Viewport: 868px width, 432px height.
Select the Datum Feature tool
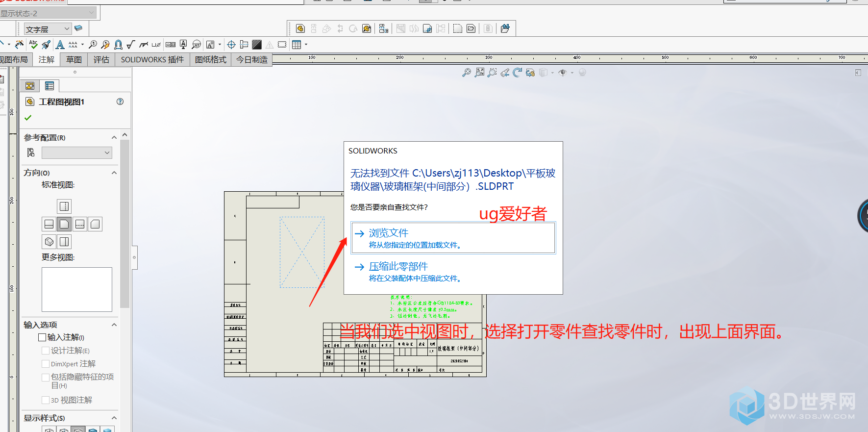coord(183,45)
